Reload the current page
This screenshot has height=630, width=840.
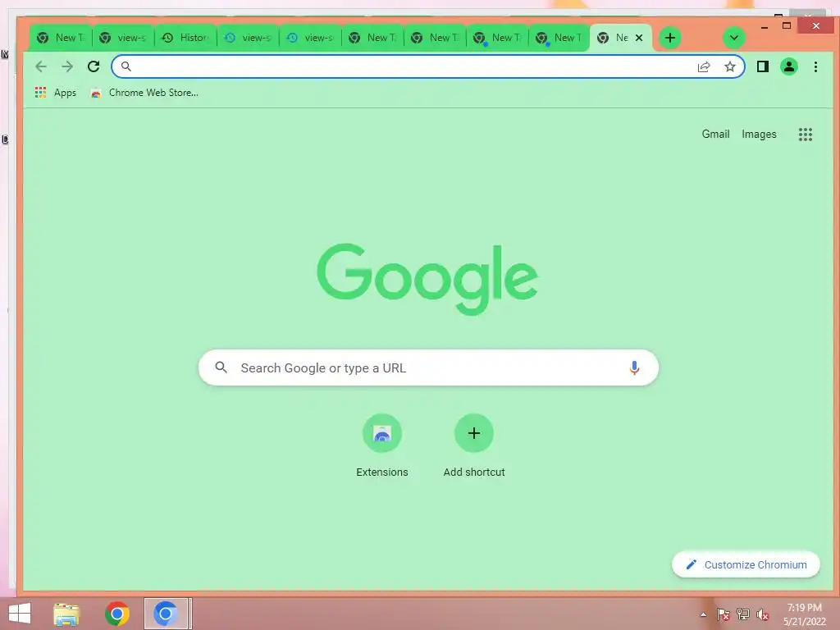point(94,66)
